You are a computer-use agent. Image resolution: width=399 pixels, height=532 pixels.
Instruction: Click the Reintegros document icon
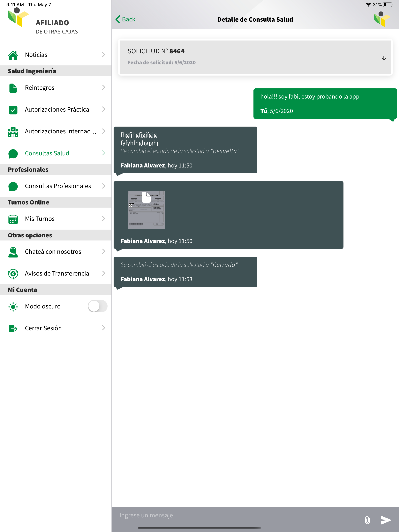[13, 88]
